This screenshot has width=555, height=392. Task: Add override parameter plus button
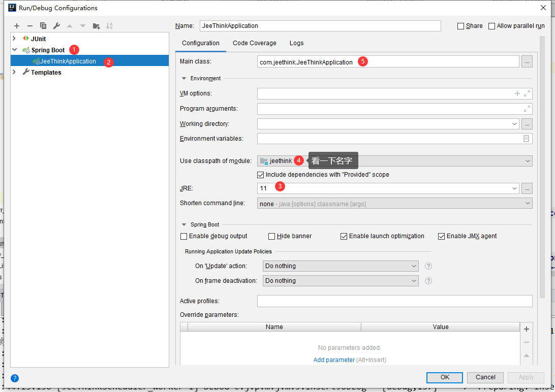point(527,329)
